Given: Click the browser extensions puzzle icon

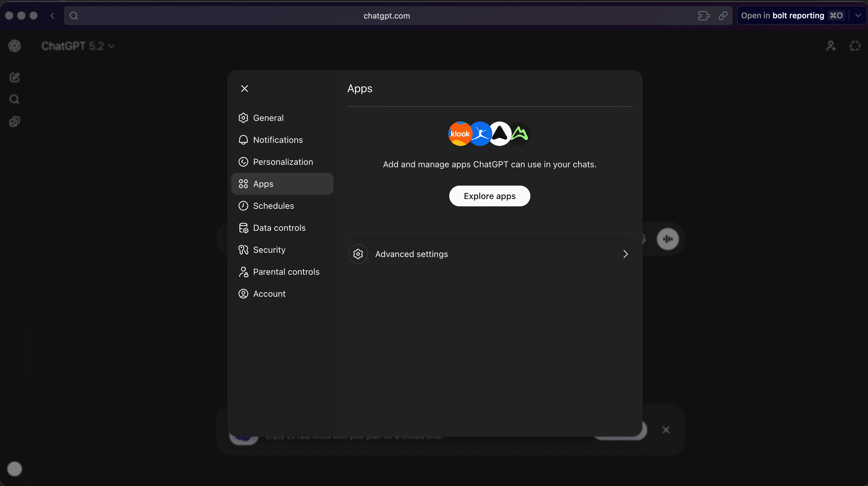Looking at the screenshot, I should [704, 16].
